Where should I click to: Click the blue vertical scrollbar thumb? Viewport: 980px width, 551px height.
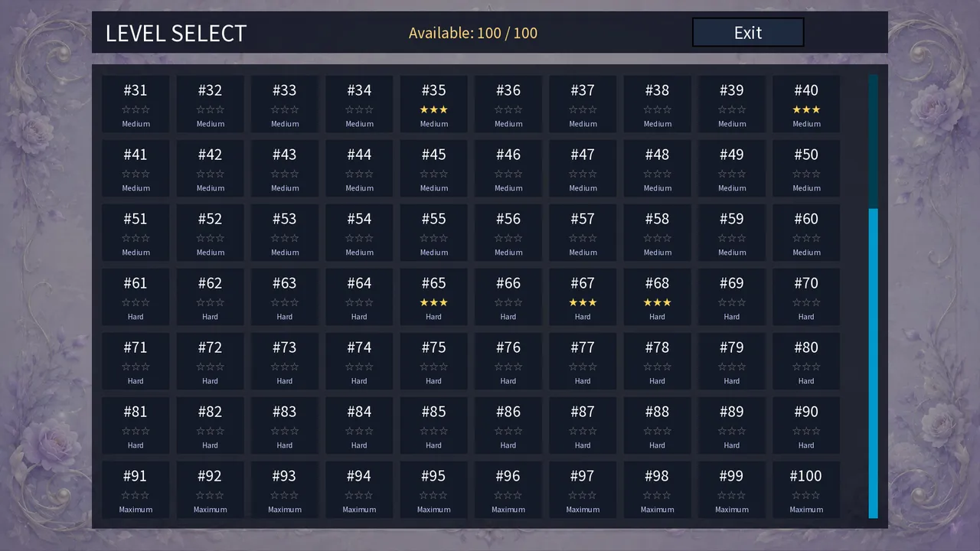coord(873,364)
